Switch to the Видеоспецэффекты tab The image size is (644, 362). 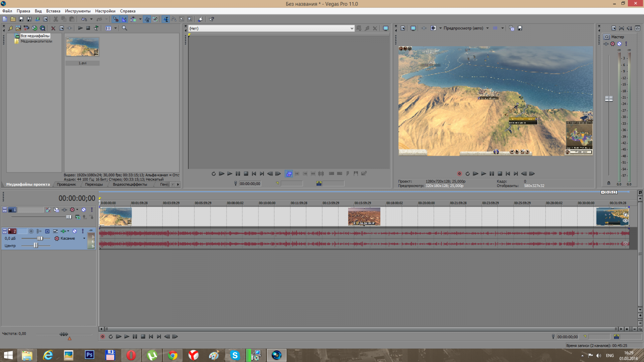pos(130,184)
